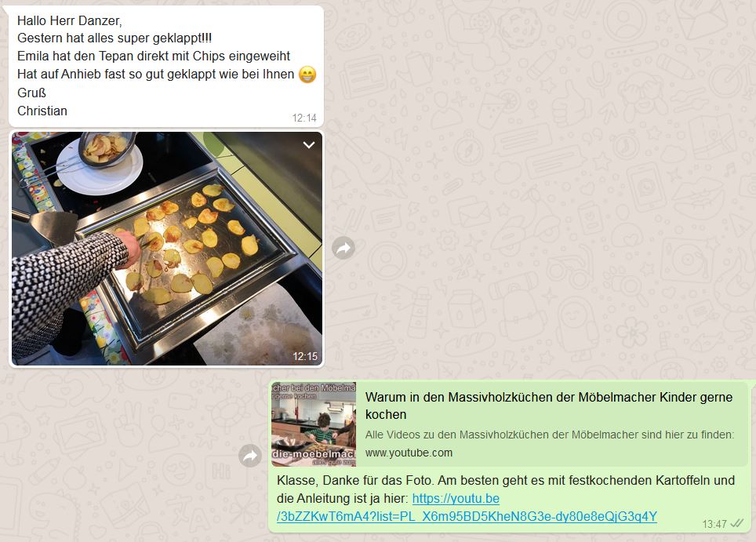
Task: Click the 13:47 timestamp of sent message
Action: (x=714, y=524)
